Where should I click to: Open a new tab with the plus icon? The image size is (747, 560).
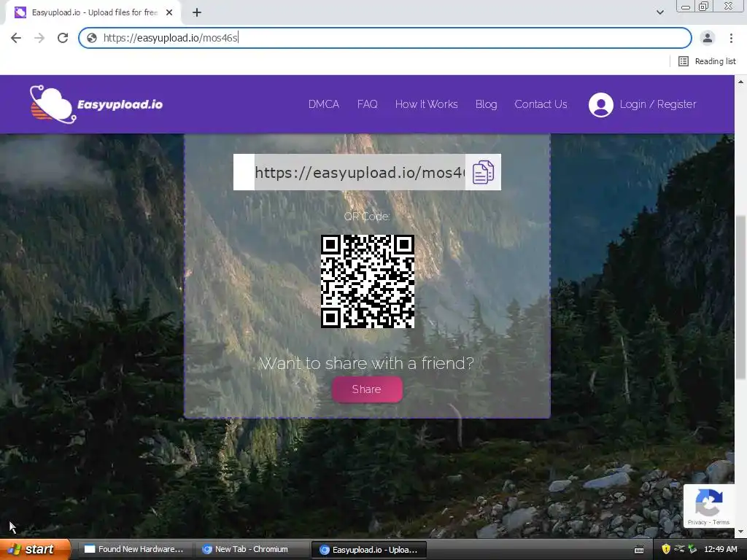click(197, 13)
